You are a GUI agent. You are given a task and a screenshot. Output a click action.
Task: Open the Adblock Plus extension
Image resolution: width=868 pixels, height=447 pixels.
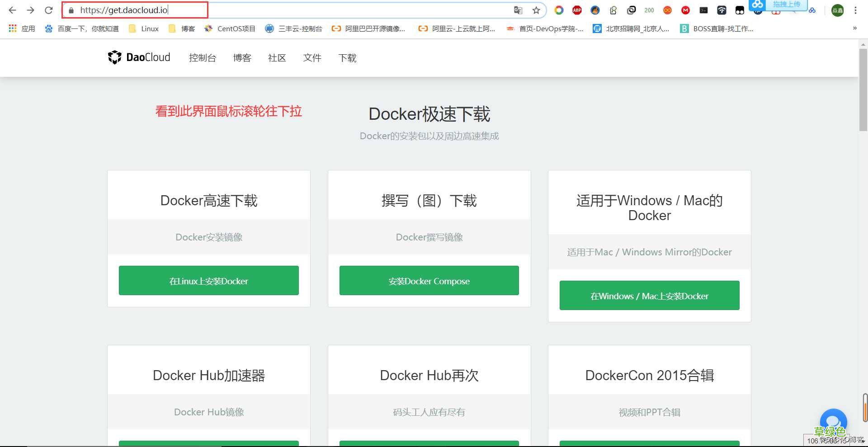577,10
